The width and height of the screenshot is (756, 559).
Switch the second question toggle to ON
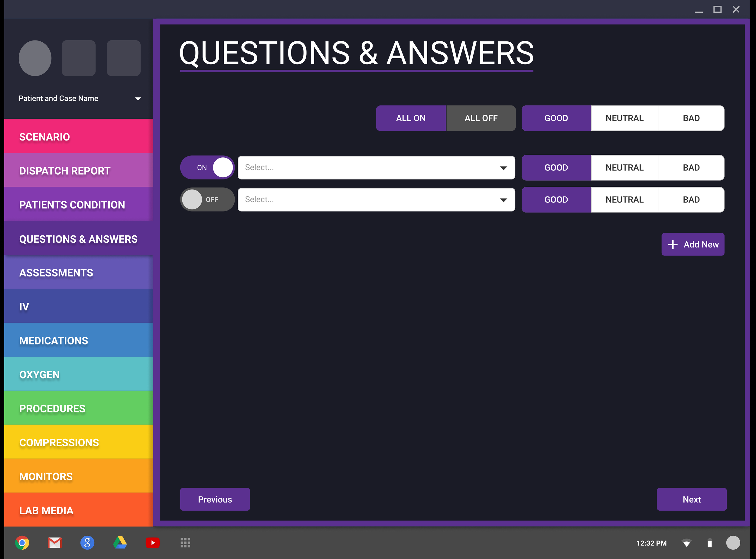207,200
